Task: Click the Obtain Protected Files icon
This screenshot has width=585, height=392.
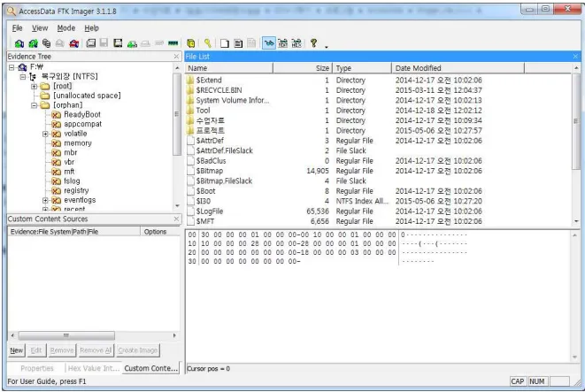Action: 191,43
